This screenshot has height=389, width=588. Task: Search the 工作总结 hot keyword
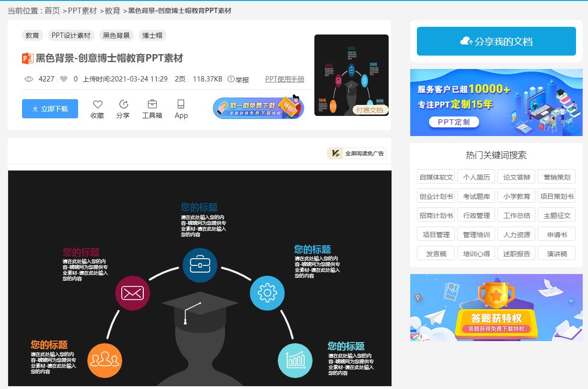pyautogui.click(x=516, y=215)
